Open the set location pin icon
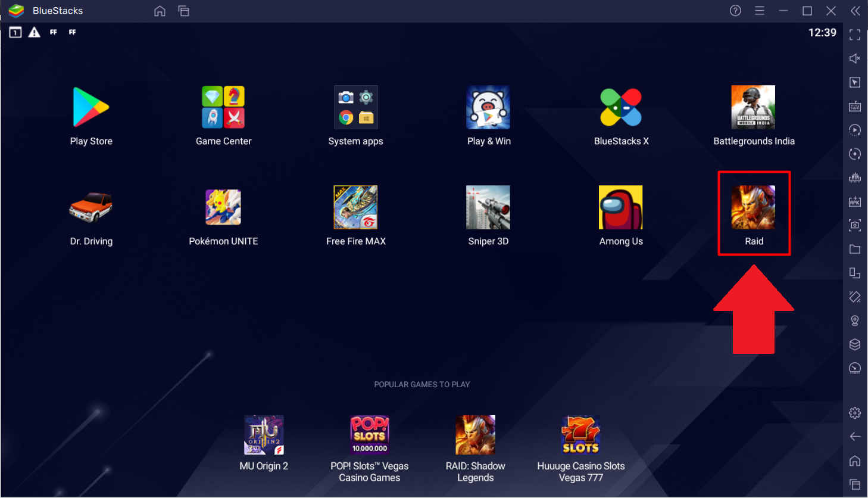The height and width of the screenshot is (498, 868). [855, 320]
